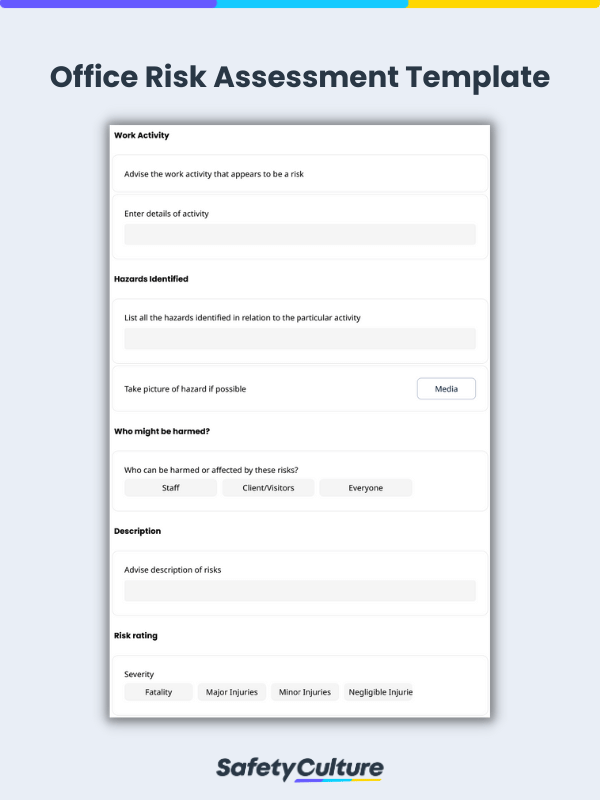Pick Minor Injuries severity rating
The height and width of the screenshot is (800, 600).
click(x=305, y=692)
